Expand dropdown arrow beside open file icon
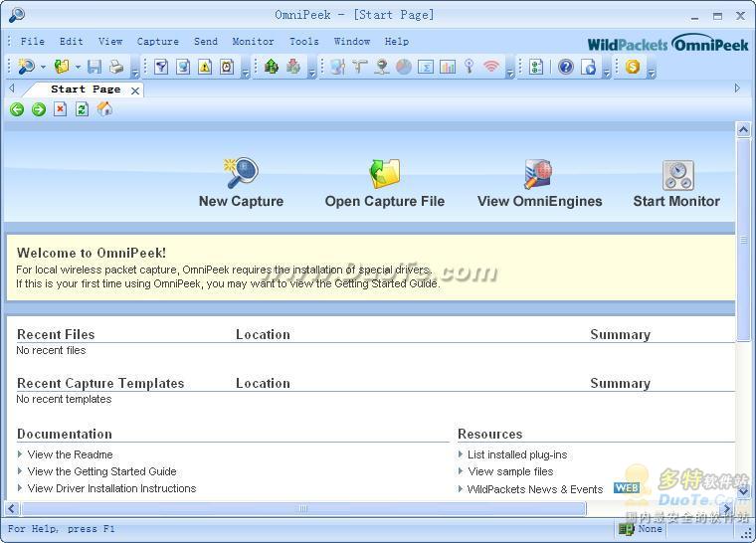Viewport: 756px width, 543px height. 79,68
